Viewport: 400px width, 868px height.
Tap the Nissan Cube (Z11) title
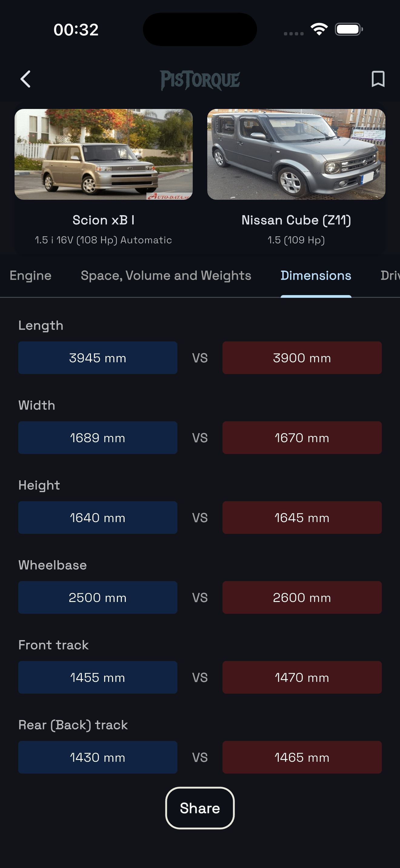pos(296,220)
